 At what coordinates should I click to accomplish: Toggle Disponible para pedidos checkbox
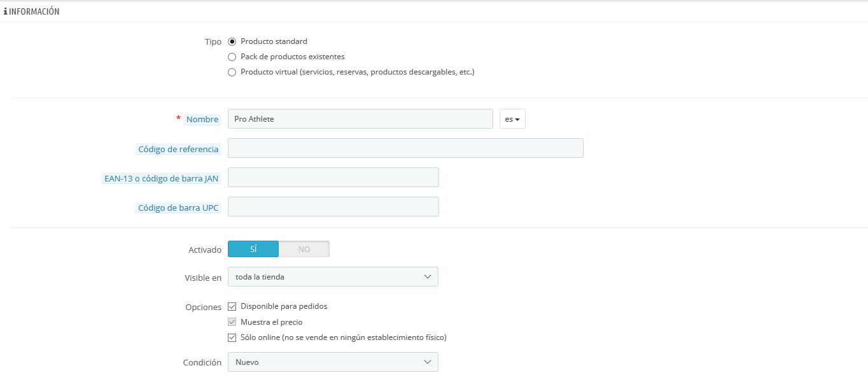[232, 306]
